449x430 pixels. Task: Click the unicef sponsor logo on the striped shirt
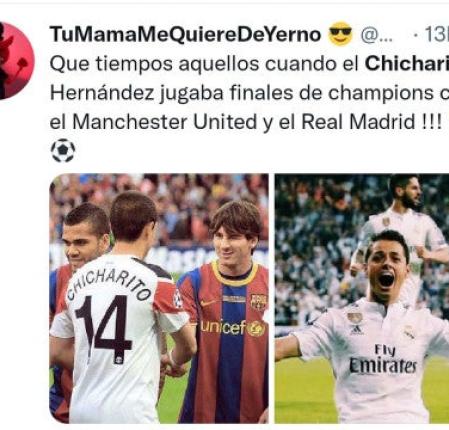[232, 328]
